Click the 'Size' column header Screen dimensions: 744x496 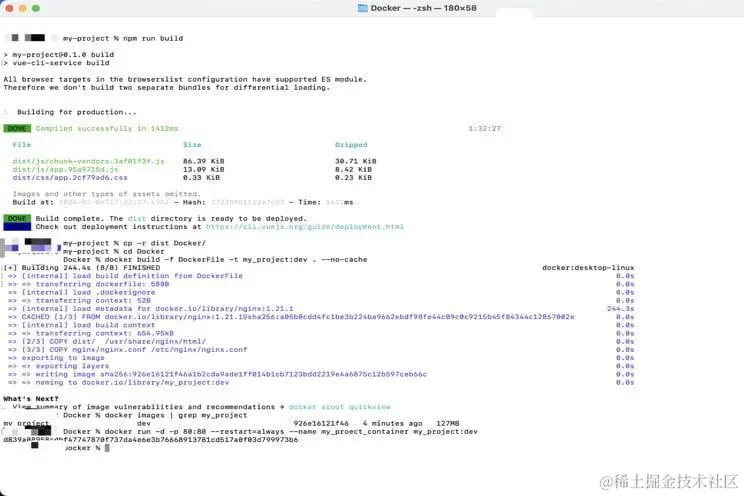192,145
